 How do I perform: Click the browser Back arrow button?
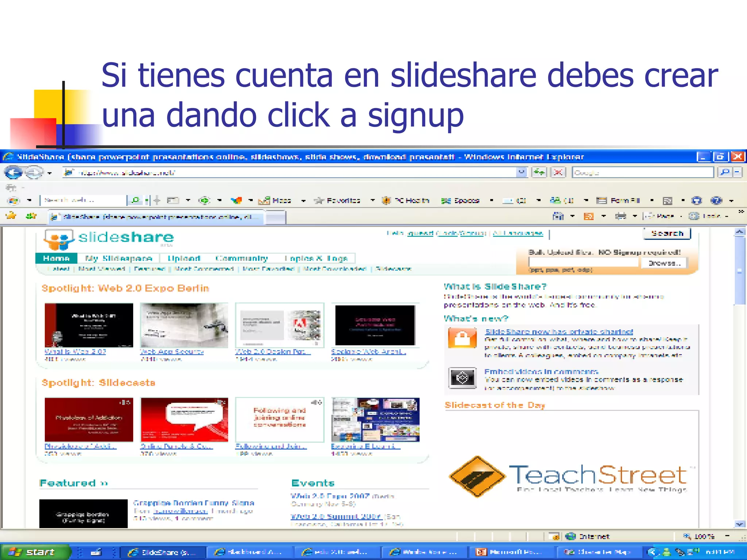pos(13,172)
